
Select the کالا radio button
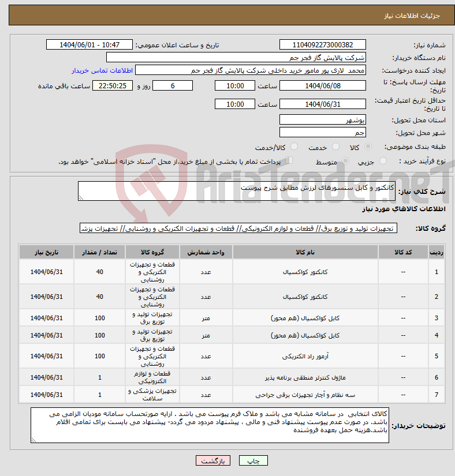(368, 147)
